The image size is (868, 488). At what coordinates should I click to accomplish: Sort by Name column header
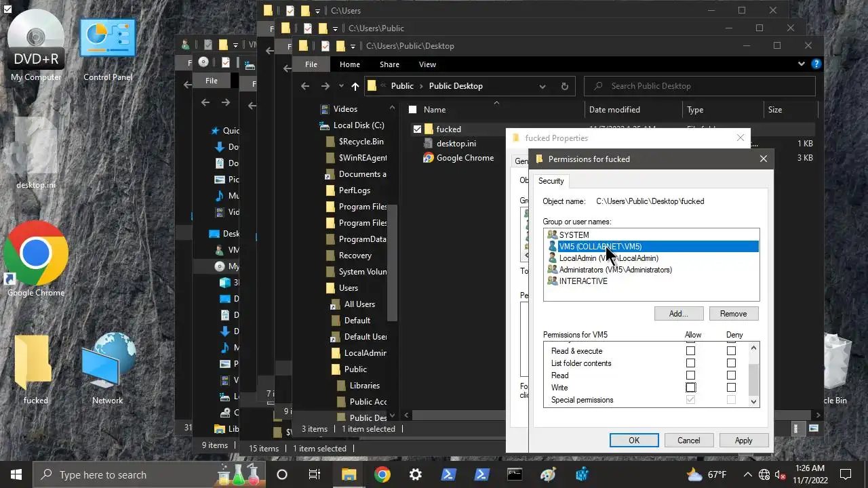point(435,110)
